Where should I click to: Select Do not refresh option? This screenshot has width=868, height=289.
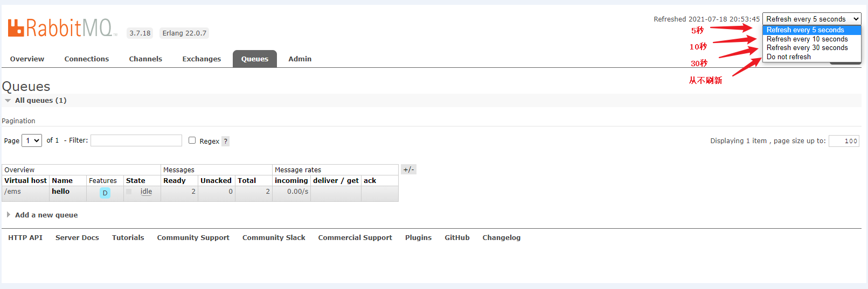pos(812,57)
